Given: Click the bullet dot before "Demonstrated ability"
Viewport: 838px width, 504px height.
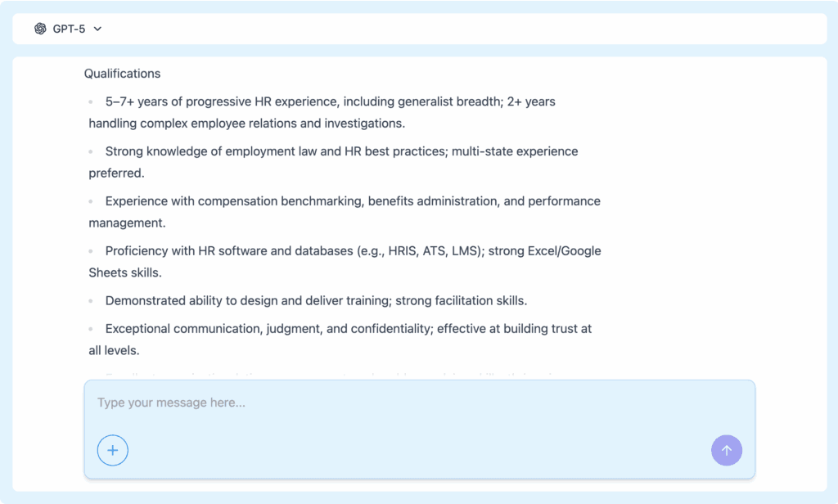Looking at the screenshot, I should (92, 302).
